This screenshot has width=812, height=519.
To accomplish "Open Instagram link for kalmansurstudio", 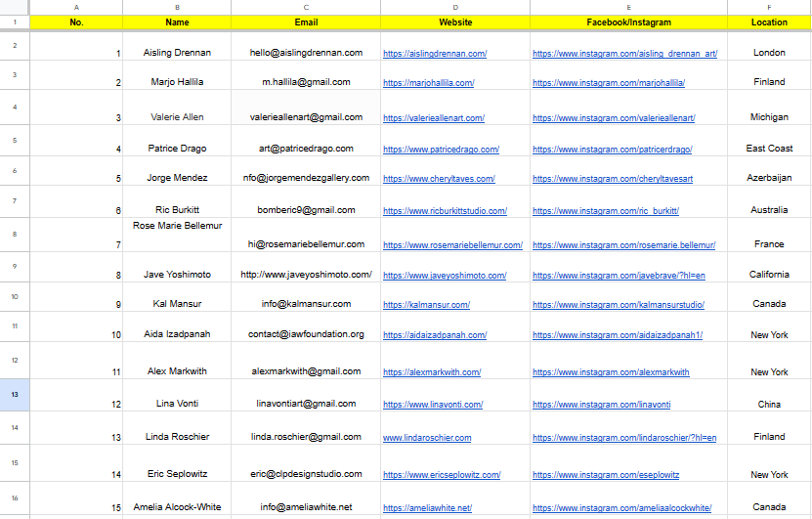I will click(619, 305).
